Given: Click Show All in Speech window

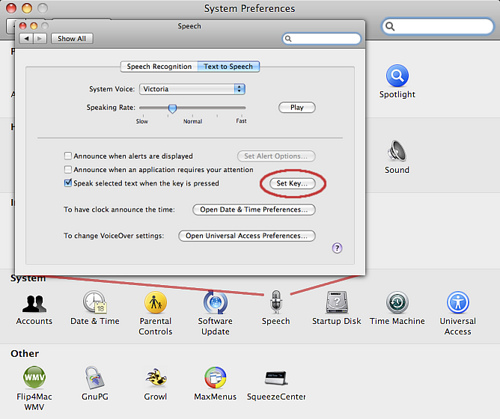Looking at the screenshot, I should [x=72, y=39].
